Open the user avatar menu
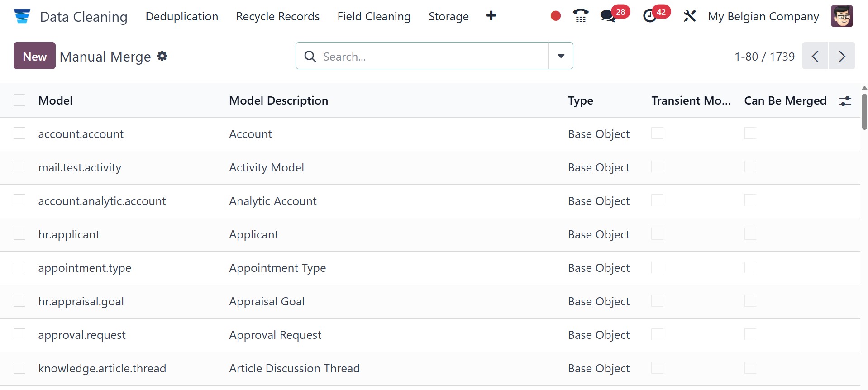This screenshot has height=390, width=868. [841, 16]
